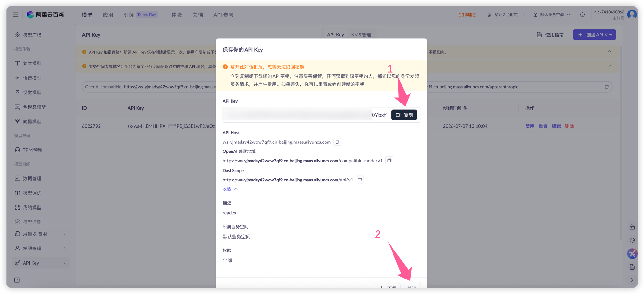Screen dimensions: 644x294
Task: Open the settings gear icon
Action: click(x=582, y=15)
